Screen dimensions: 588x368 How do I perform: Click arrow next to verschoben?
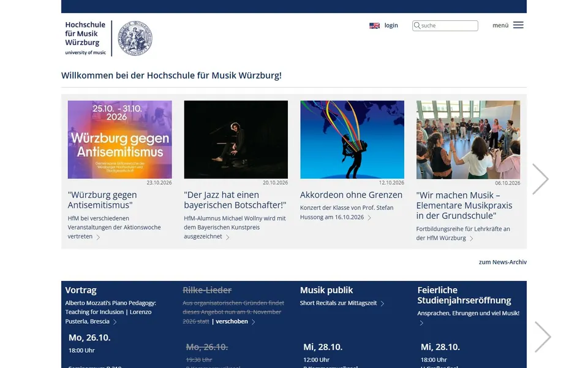click(253, 322)
